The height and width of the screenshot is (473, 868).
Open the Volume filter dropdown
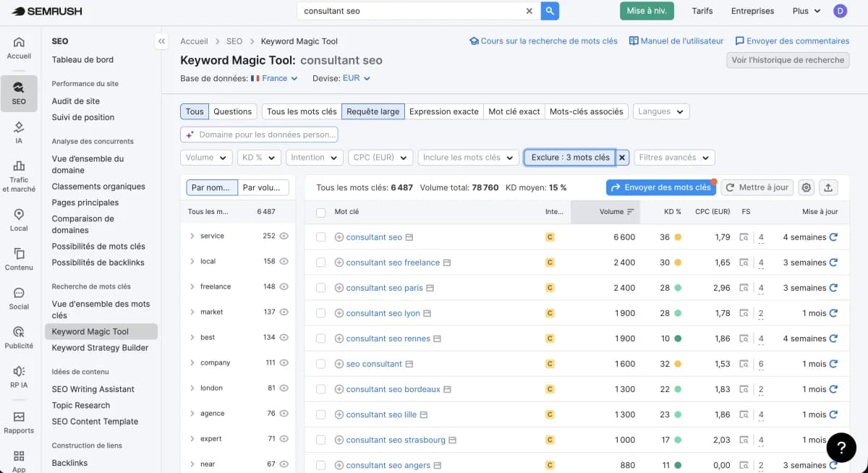[x=205, y=157]
